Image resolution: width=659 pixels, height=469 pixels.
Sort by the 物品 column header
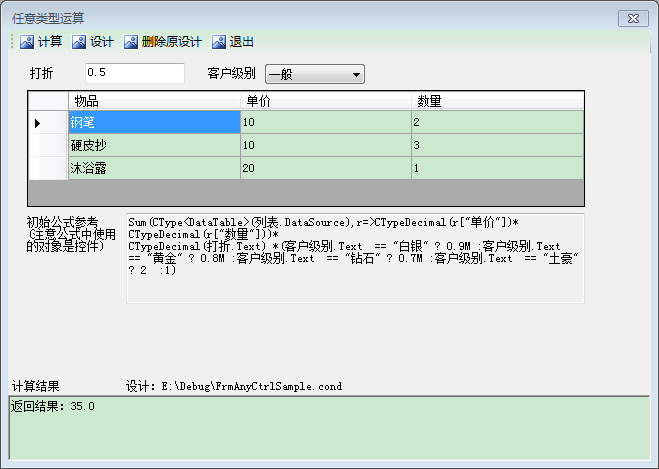[x=153, y=101]
